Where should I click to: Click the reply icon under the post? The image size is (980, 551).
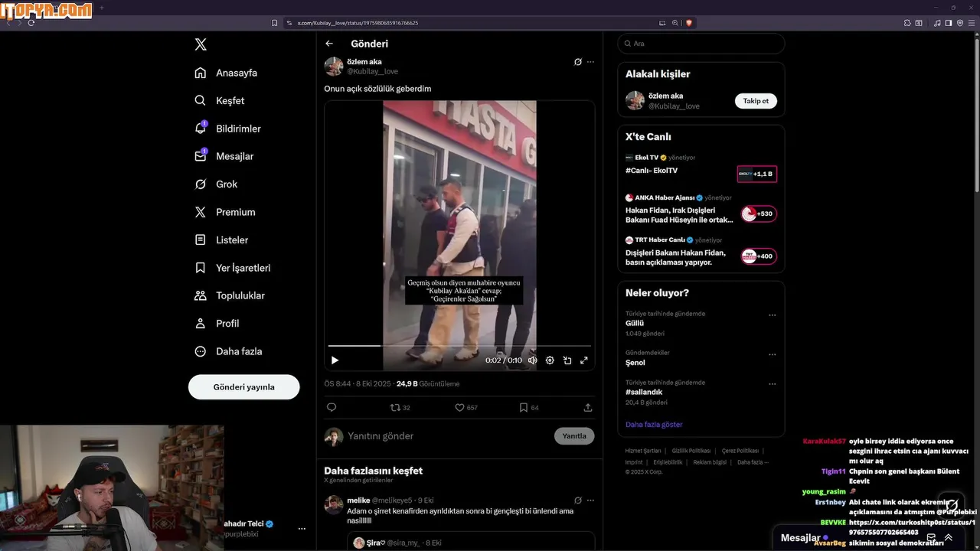[332, 408]
